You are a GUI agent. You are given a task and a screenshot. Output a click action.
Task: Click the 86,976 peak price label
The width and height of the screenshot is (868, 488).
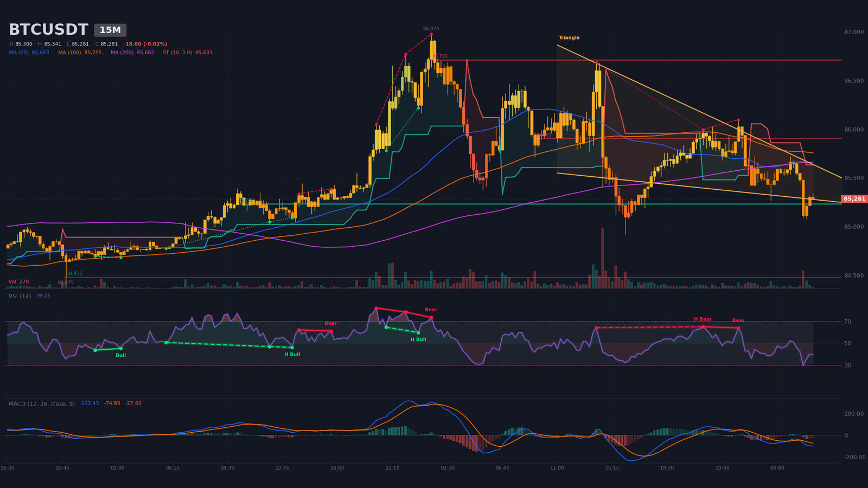431,29
